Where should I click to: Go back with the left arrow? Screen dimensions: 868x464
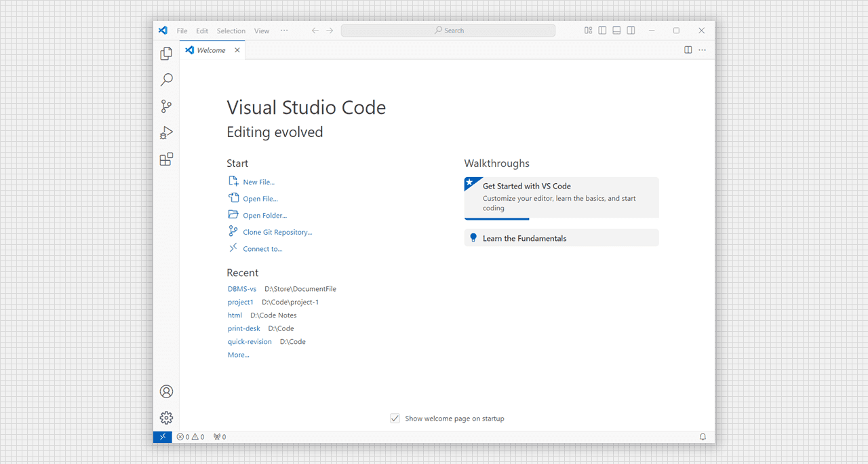coord(315,31)
